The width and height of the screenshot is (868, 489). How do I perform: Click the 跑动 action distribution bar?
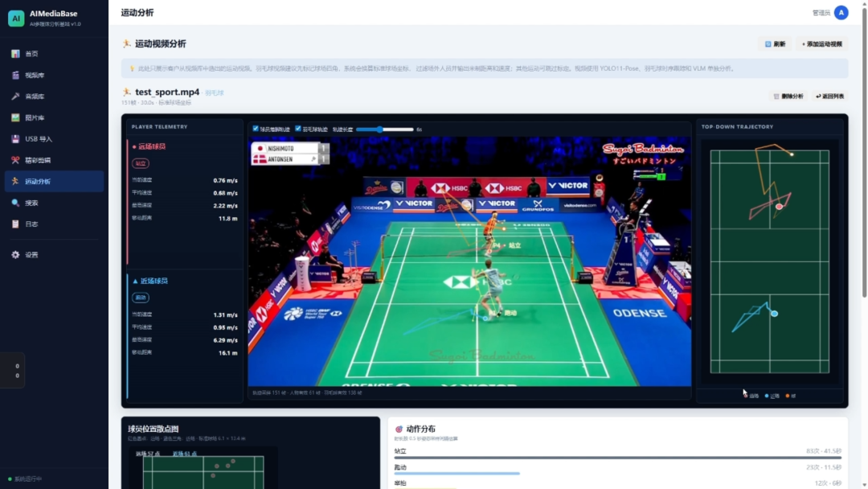coord(457,474)
